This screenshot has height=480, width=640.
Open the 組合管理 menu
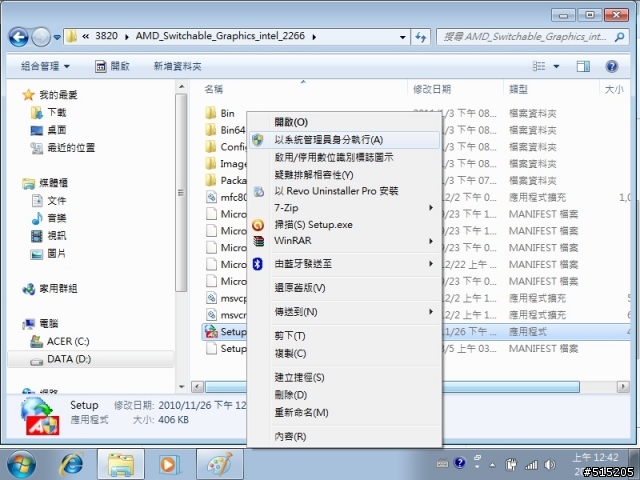(x=45, y=66)
